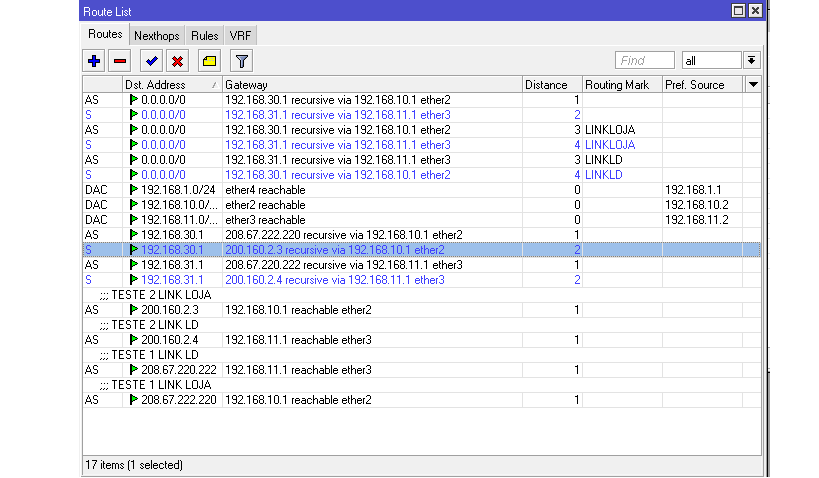Viewport: 819px width, 478px height.
Task: Click the Route List title bar text
Action: pyautogui.click(x=107, y=11)
